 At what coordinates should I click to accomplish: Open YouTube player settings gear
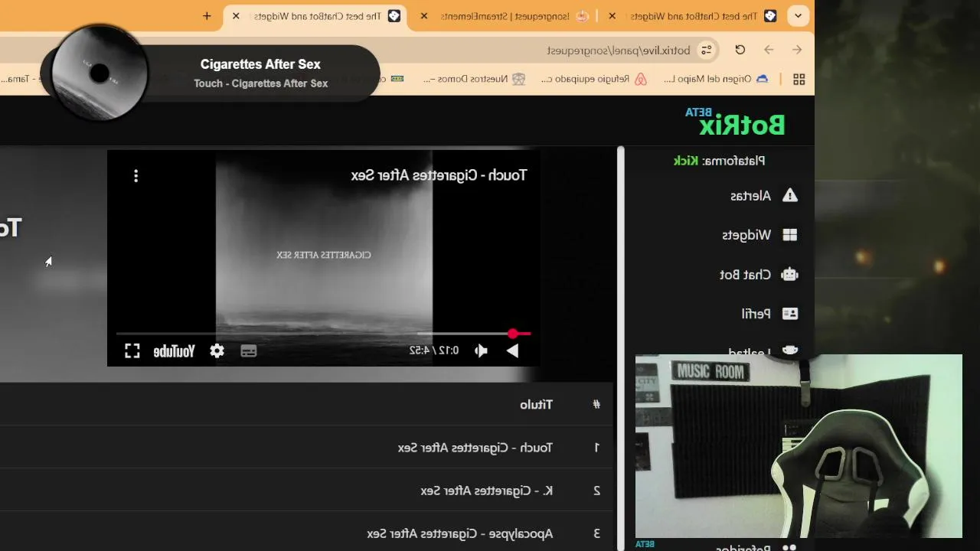(x=217, y=350)
